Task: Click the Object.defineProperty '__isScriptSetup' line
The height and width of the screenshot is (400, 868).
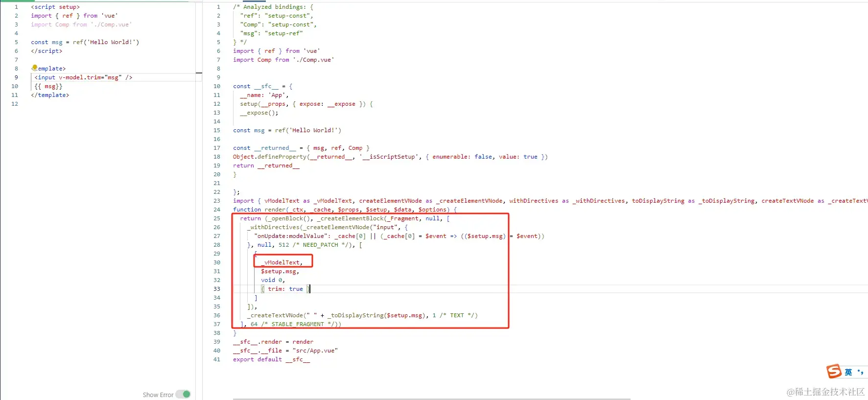Action: coord(390,157)
